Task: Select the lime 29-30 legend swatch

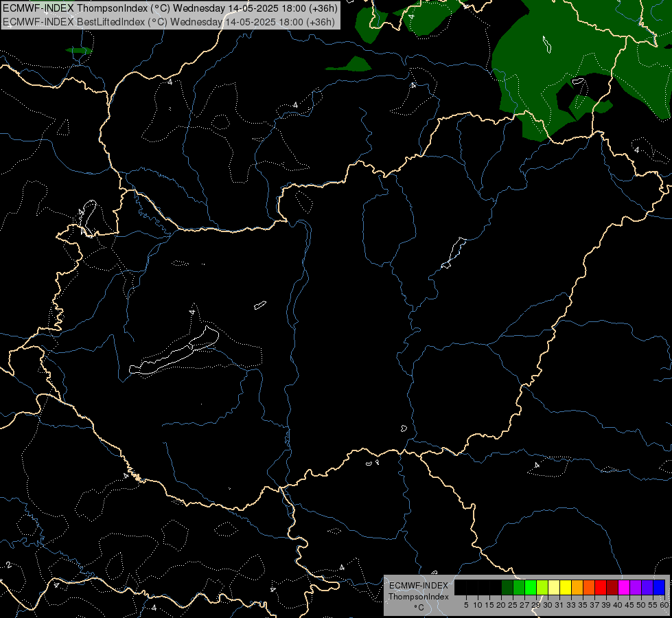Action: coord(542,587)
